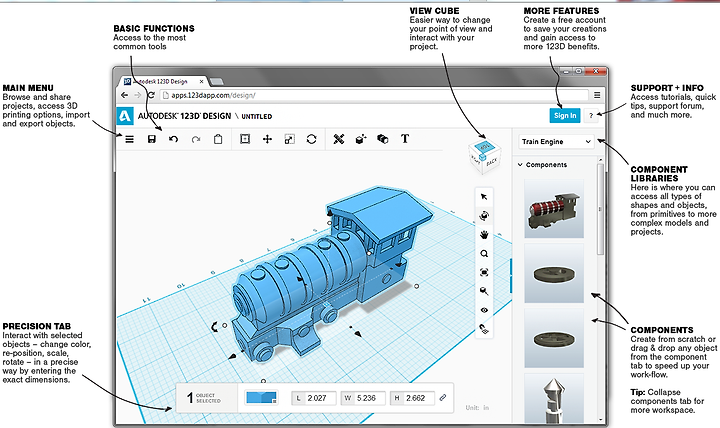Reload the page in the browser

click(x=151, y=95)
